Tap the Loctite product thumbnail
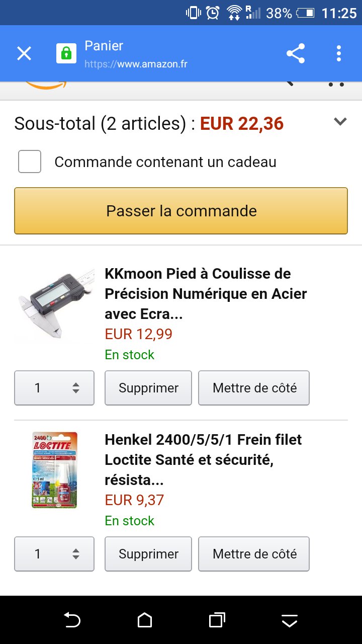The height and width of the screenshot is (644, 362). click(x=55, y=470)
